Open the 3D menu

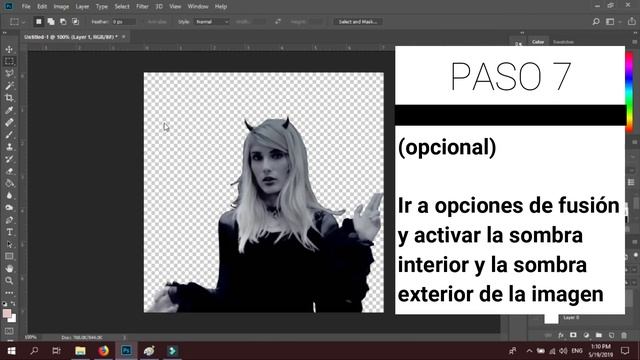[x=159, y=7]
